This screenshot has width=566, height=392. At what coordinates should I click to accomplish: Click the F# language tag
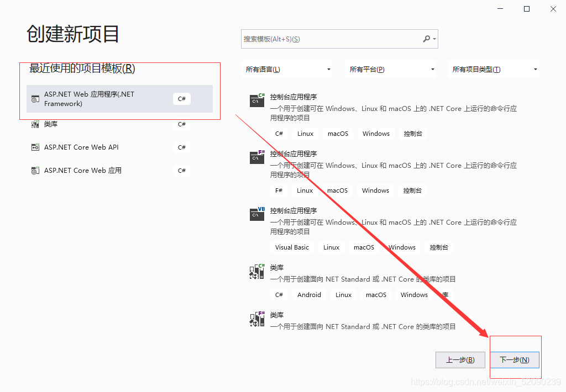pos(279,190)
